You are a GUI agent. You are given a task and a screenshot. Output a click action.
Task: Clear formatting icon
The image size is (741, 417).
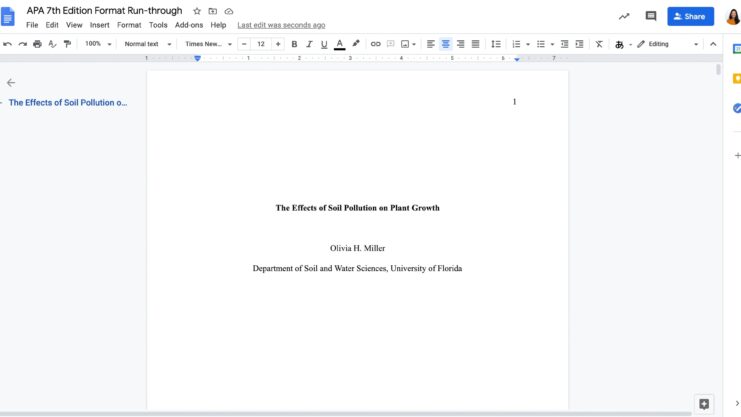[599, 44]
